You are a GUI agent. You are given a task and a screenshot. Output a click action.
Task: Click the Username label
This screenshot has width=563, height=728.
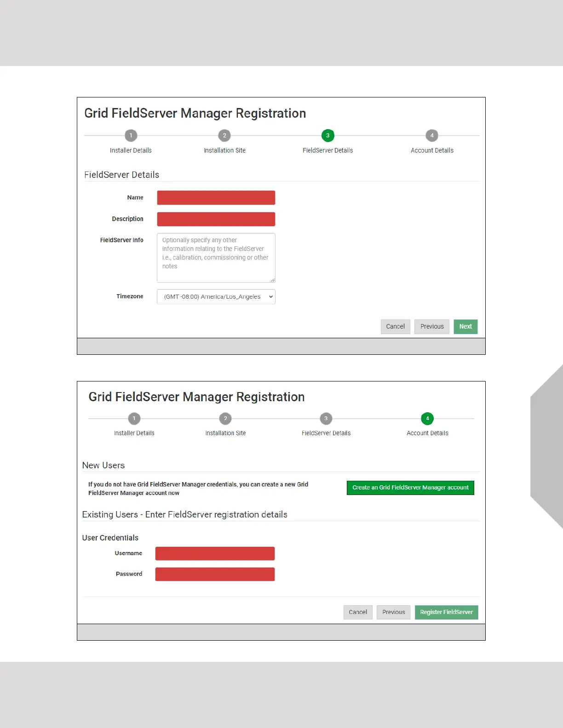click(x=128, y=553)
